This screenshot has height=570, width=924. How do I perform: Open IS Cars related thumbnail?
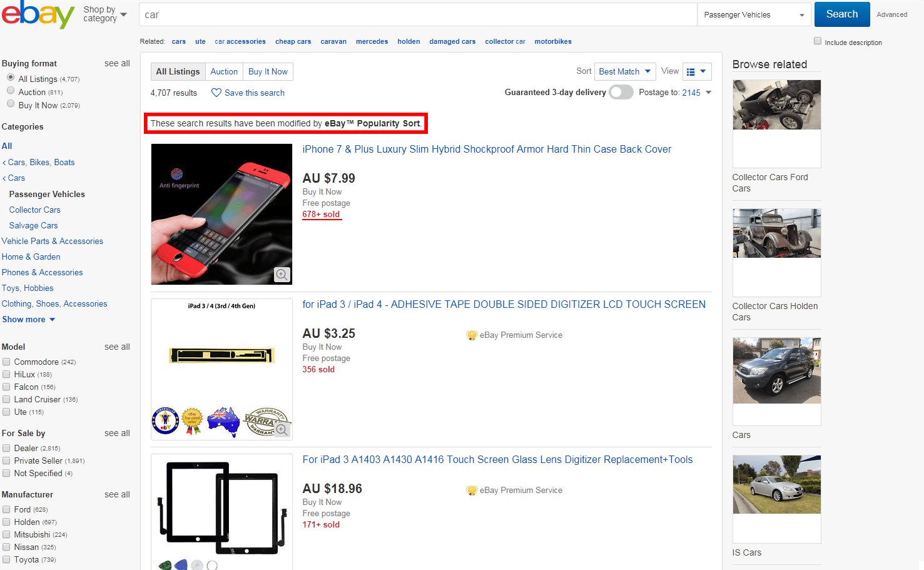pos(776,499)
